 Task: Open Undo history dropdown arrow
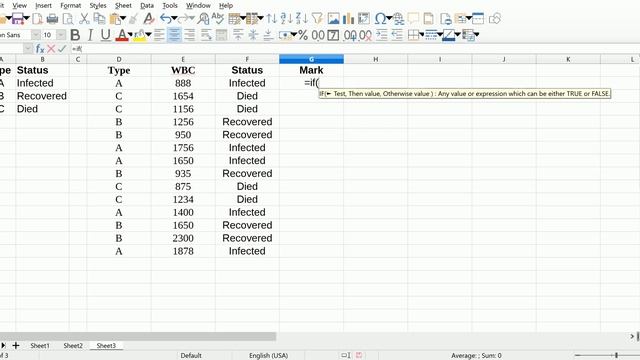[x=174, y=19]
